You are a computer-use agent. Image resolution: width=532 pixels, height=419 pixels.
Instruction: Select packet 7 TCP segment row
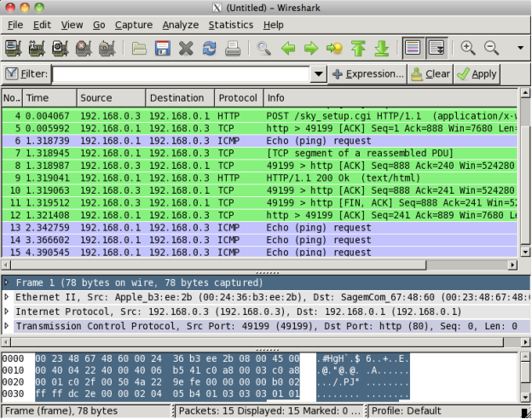click(x=259, y=153)
